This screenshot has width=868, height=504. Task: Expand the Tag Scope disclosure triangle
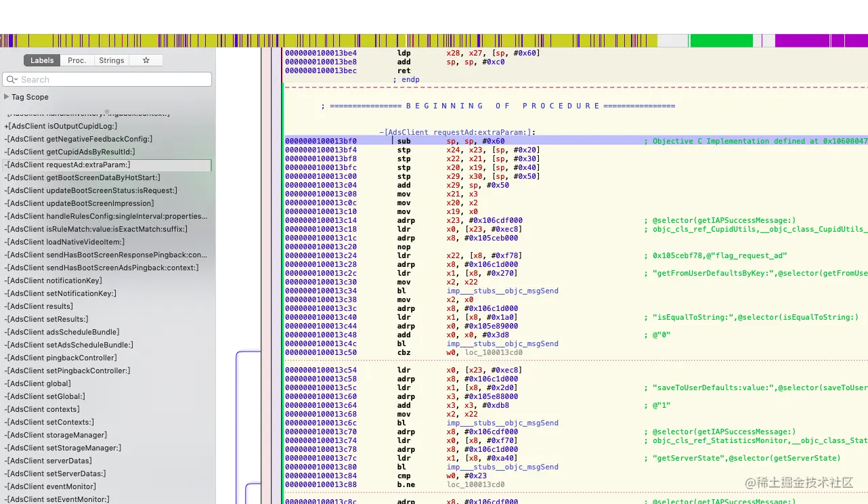point(7,97)
